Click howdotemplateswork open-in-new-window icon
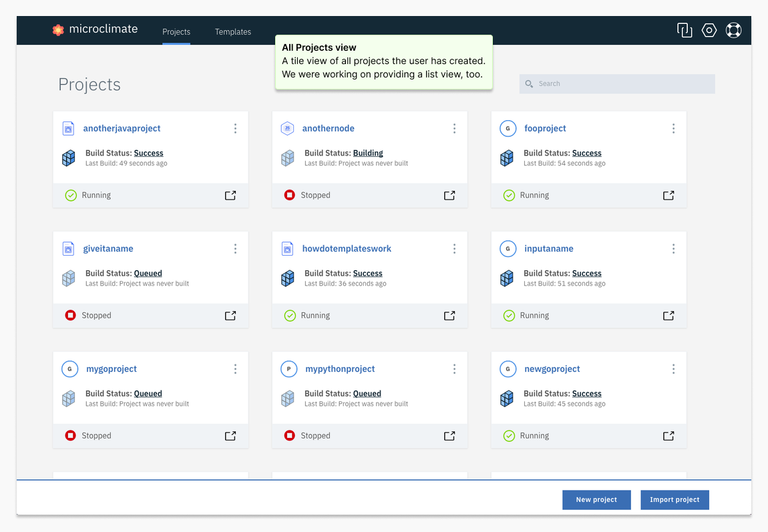Viewport: 768px width, 532px height. point(449,316)
